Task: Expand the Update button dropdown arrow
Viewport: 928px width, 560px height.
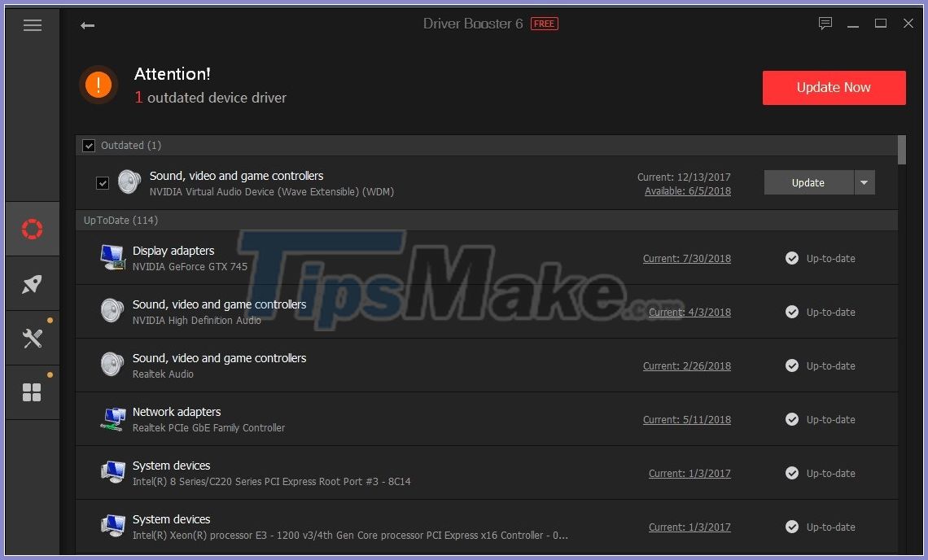Action: click(x=865, y=182)
